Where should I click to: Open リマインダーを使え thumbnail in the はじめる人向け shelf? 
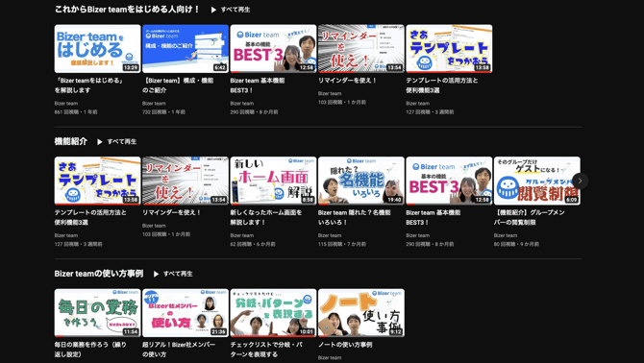pos(361,49)
